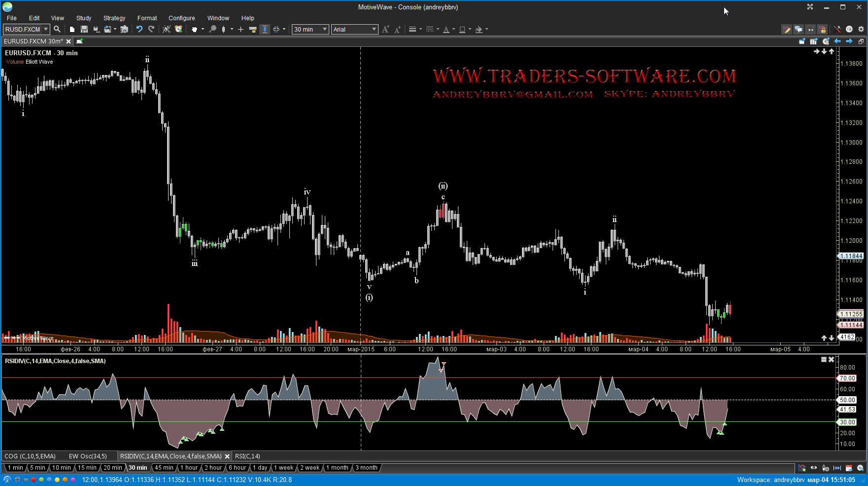
Task: Switch to the 1 hour timeframe
Action: tap(189, 468)
